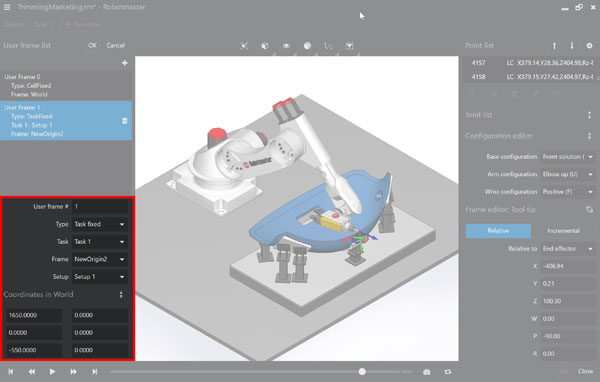Click the path display icon above viewport
The height and width of the screenshot is (382, 600).
click(x=328, y=46)
